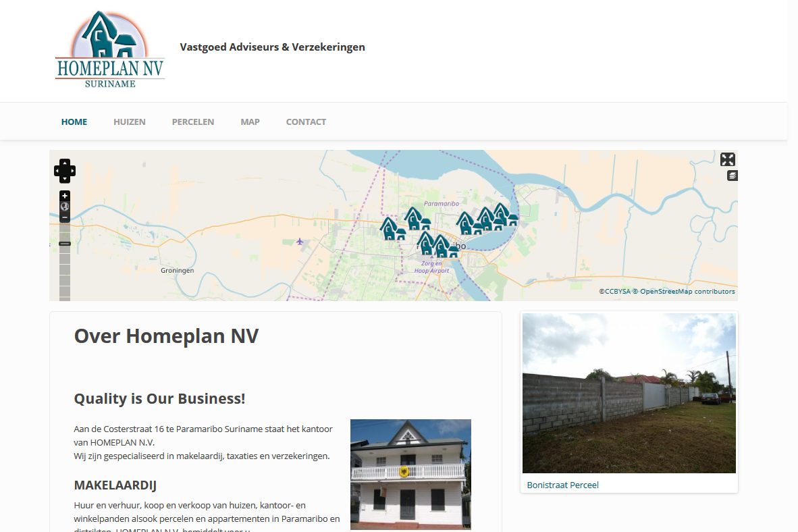Go to the Percelen page

click(193, 122)
